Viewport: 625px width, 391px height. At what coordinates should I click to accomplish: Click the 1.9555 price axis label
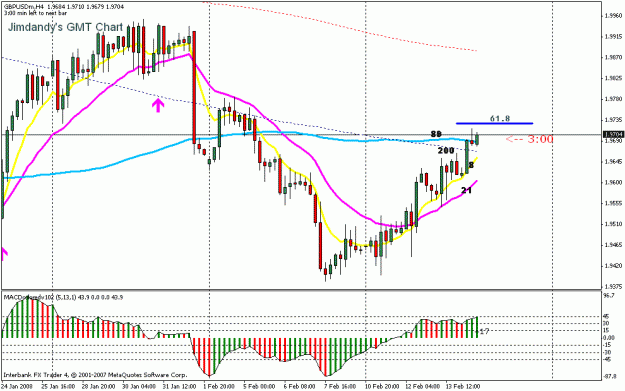pos(614,203)
